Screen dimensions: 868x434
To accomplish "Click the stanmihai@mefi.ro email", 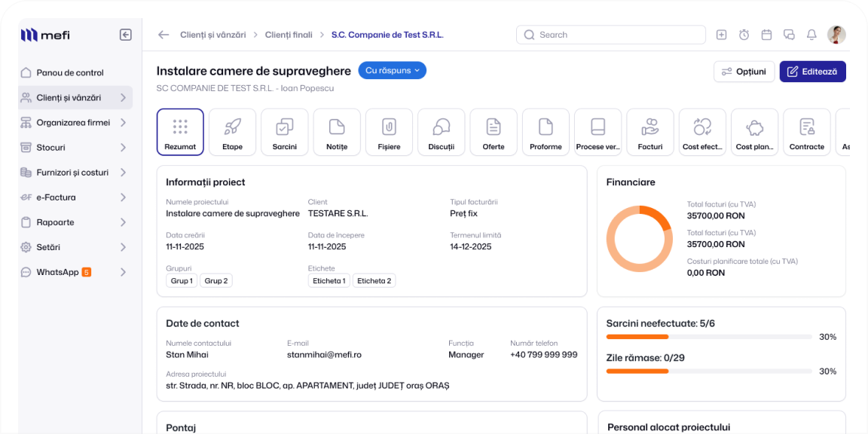I will tap(325, 354).
